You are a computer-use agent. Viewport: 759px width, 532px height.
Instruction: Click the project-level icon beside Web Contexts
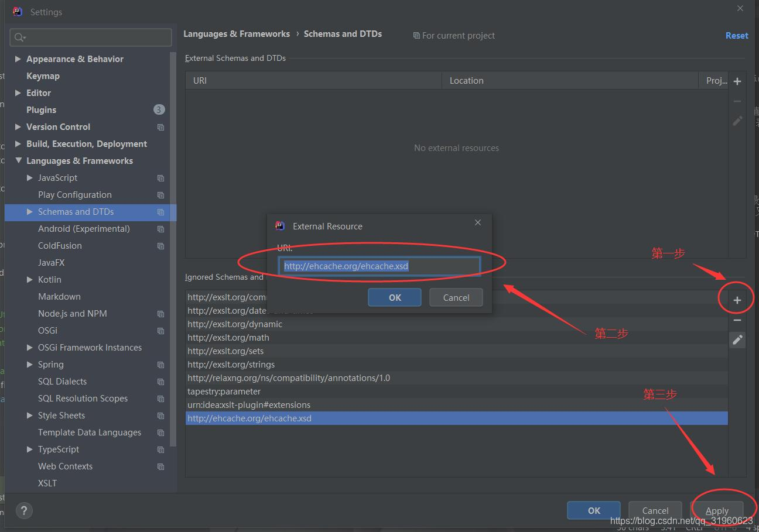pyautogui.click(x=160, y=466)
